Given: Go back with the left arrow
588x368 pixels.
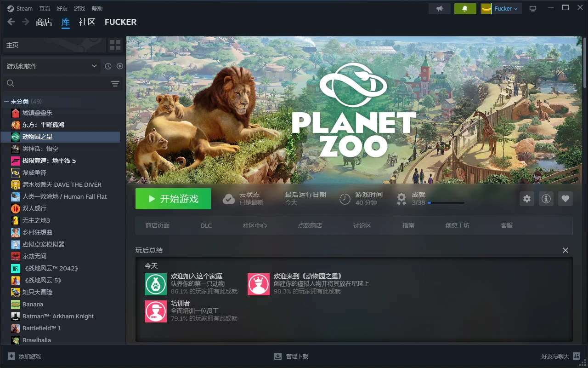Looking at the screenshot, I should [x=11, y=22].
